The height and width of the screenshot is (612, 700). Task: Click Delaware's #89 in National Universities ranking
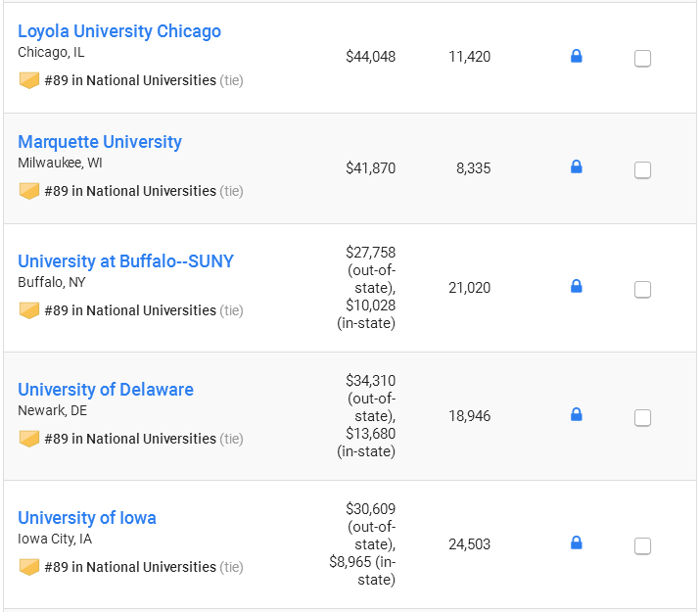130,439
